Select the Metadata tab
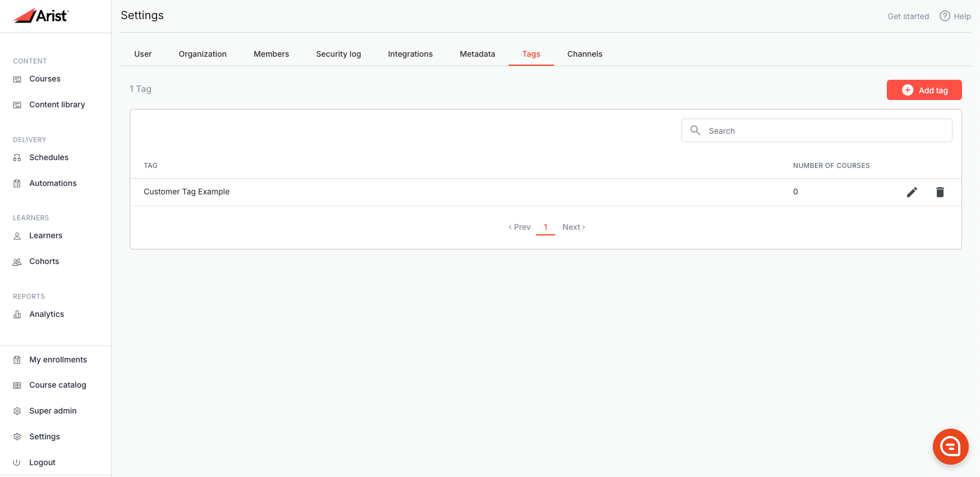The image size is (980, 477). (478, 54)
